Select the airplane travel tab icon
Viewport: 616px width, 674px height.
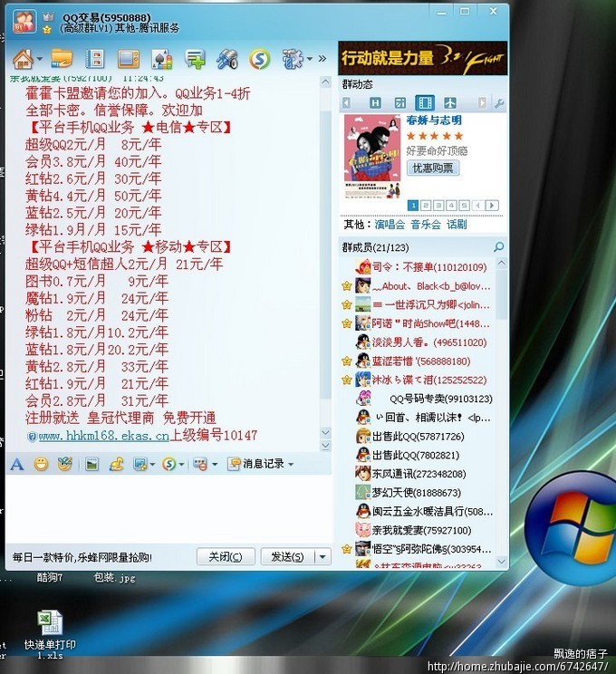[x=449, y=103]
